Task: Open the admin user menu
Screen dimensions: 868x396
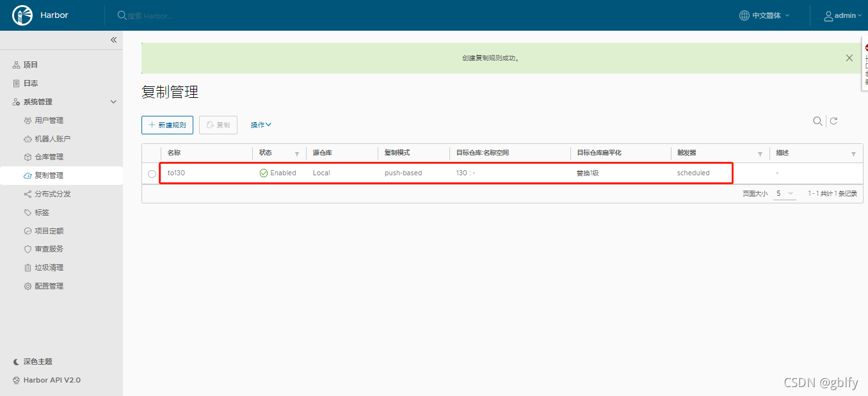Action: [x=843, y=15]
